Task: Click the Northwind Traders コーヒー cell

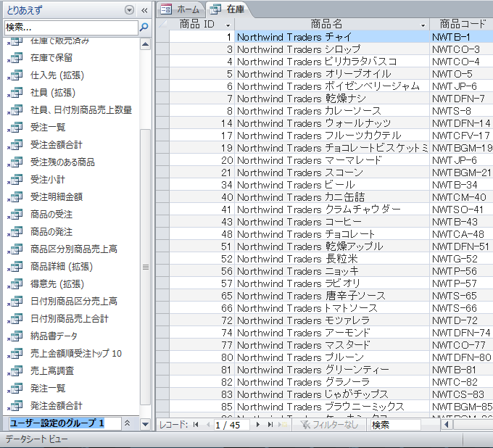Action: (x=332, y=222)
